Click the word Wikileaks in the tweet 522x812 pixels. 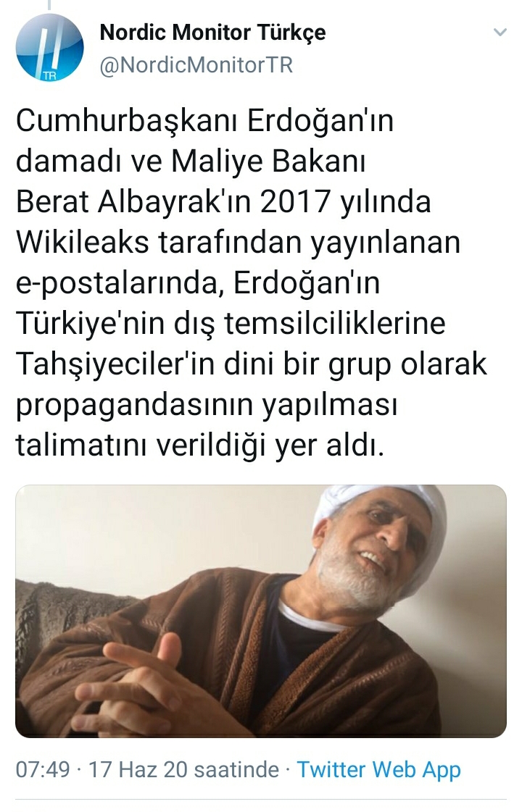coord(83,242)
